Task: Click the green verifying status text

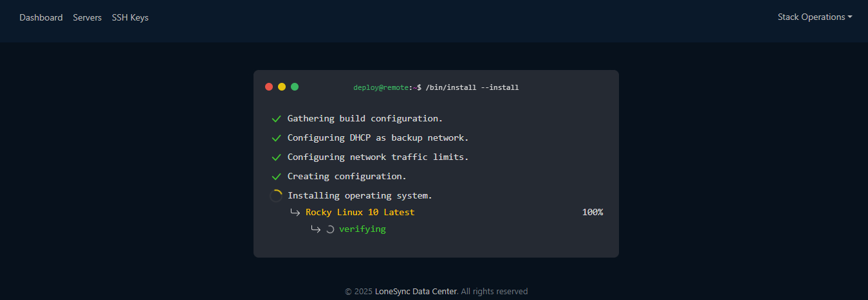Action: click(362, 229)
